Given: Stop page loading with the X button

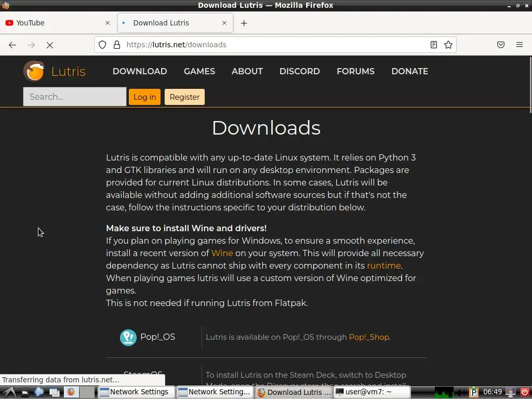Looking at the screenshot, I should pyautogui.click(x=50, y=45).
